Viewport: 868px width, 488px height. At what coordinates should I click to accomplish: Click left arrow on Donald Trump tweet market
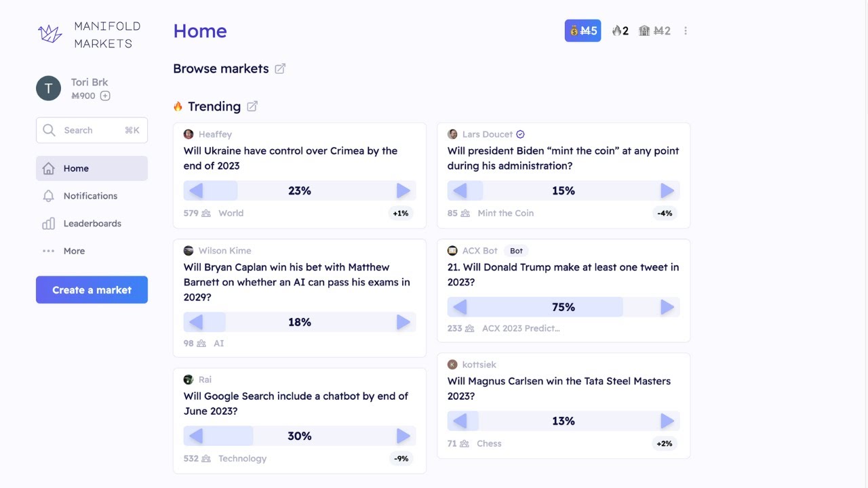point(460,307)
